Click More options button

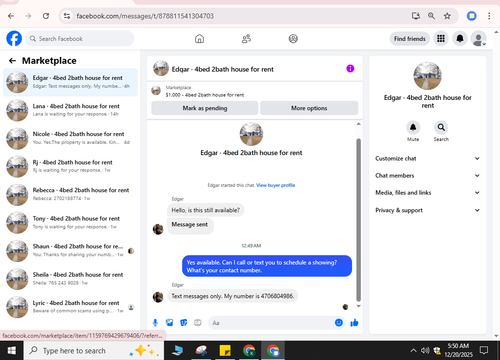pyautogui.click(x=309, y=108)
